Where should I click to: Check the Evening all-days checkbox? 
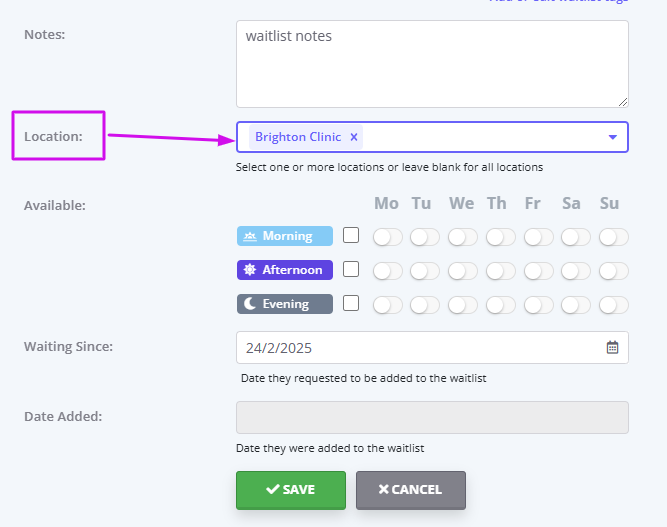point(351,303)
